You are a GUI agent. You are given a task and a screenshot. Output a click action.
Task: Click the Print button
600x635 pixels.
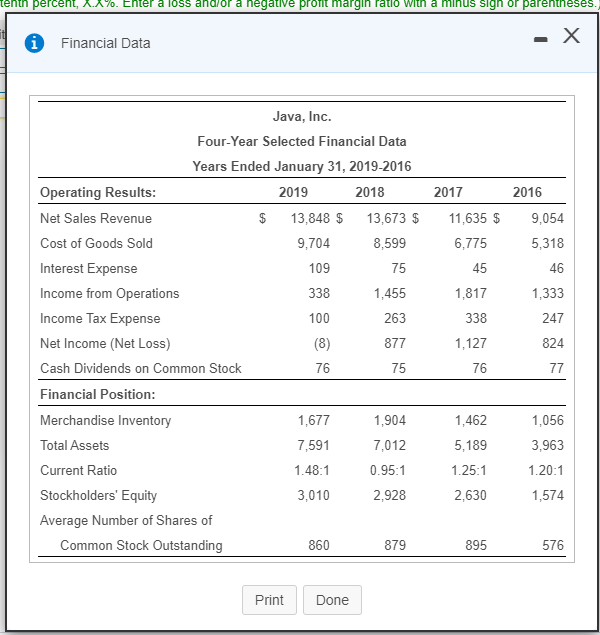tap(269, 600)
